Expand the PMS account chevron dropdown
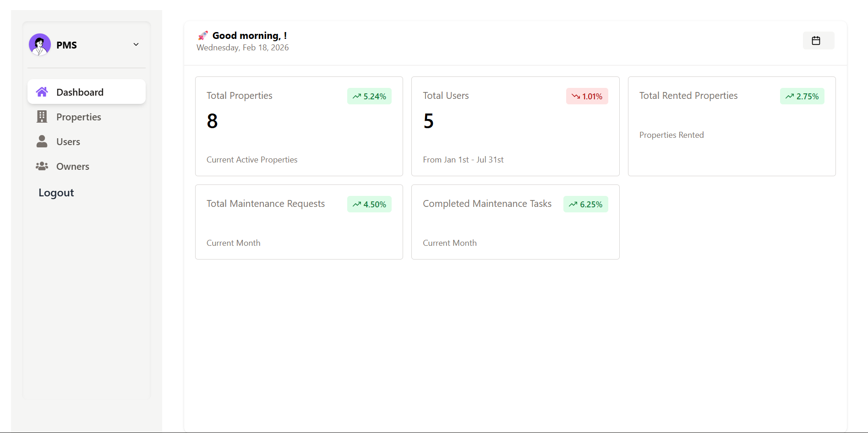Image resolution: width=868 pixels, height=433 pixels. click(136, 44)
